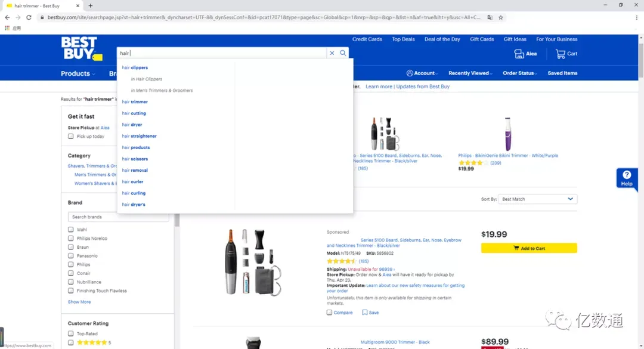Click browser forward arrow
Image resolution: width=644 pixels, height=349 pixels.
[18, 17]
